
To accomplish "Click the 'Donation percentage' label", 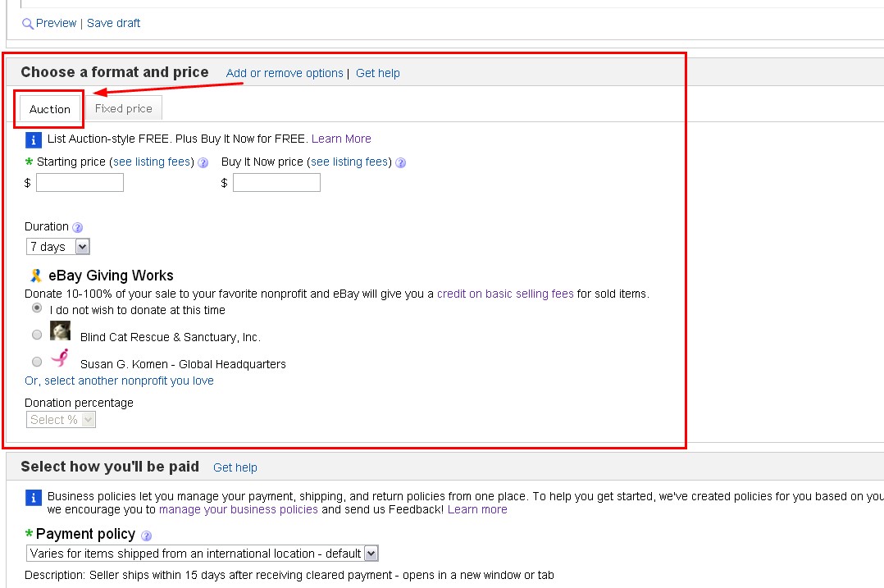I will [79, 403].
